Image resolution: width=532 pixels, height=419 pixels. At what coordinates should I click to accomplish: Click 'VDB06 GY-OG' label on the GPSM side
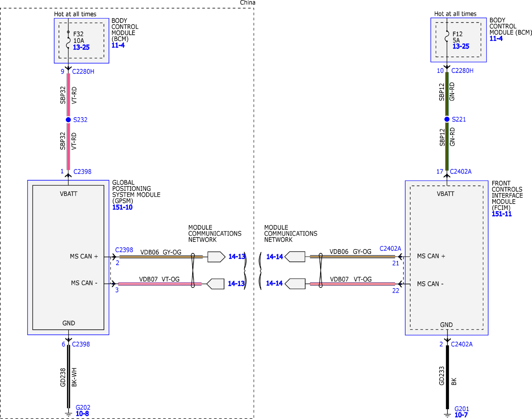click(161, 252)
